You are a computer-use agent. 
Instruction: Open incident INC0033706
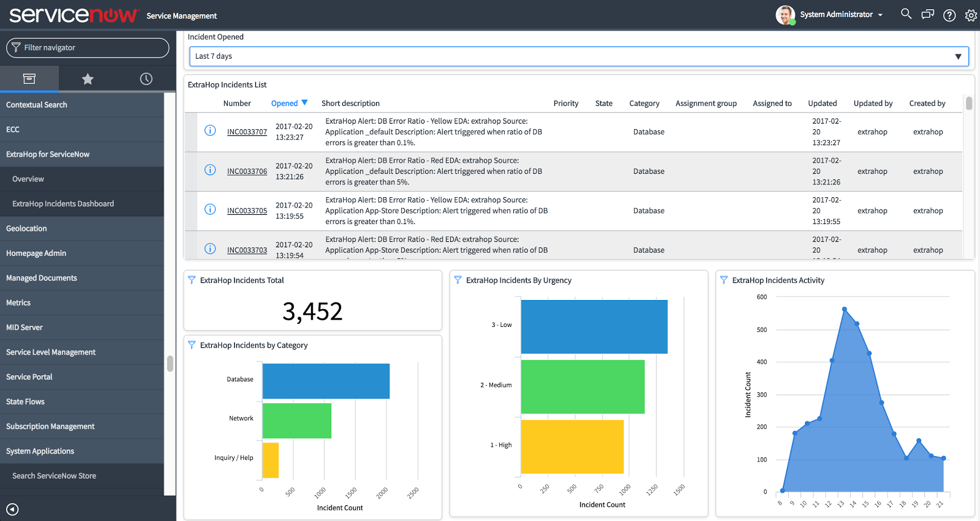pyautogui.click(x=247, y=171)
